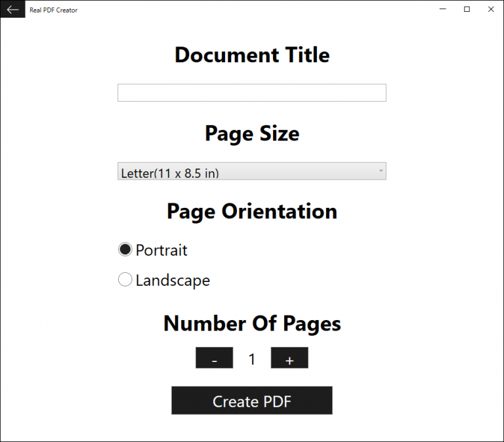Click the Document Title heading
The width and height of the screenshot is (504, 442).
[x=252, y=55]
